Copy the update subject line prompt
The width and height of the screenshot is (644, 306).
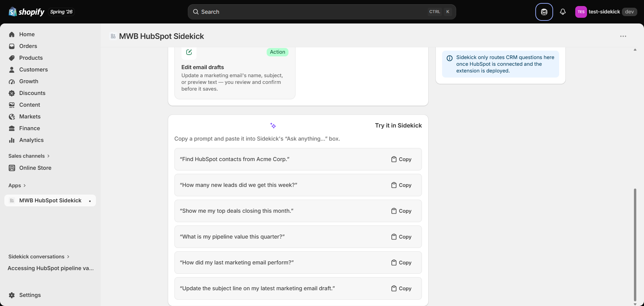[x=401, y=289]
